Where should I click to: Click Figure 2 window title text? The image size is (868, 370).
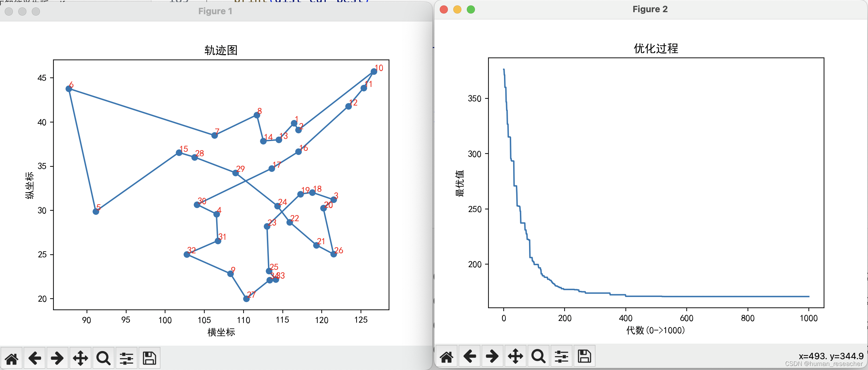[650, 9]
